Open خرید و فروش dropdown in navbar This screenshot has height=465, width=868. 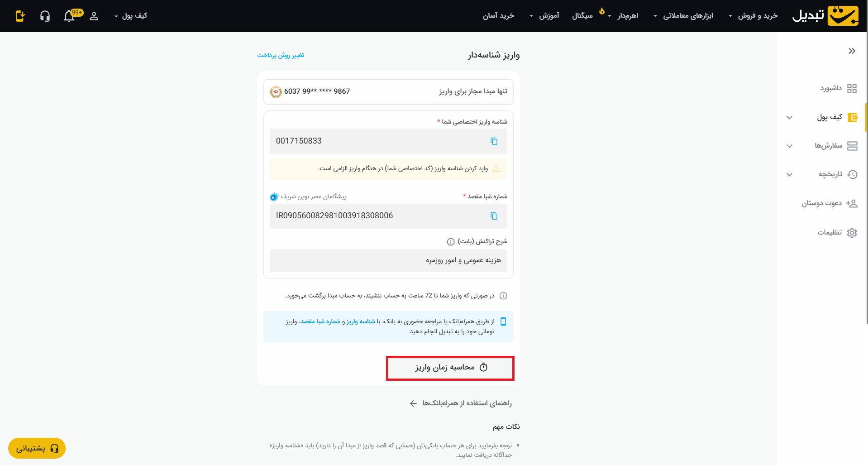[x=754, y=16]
